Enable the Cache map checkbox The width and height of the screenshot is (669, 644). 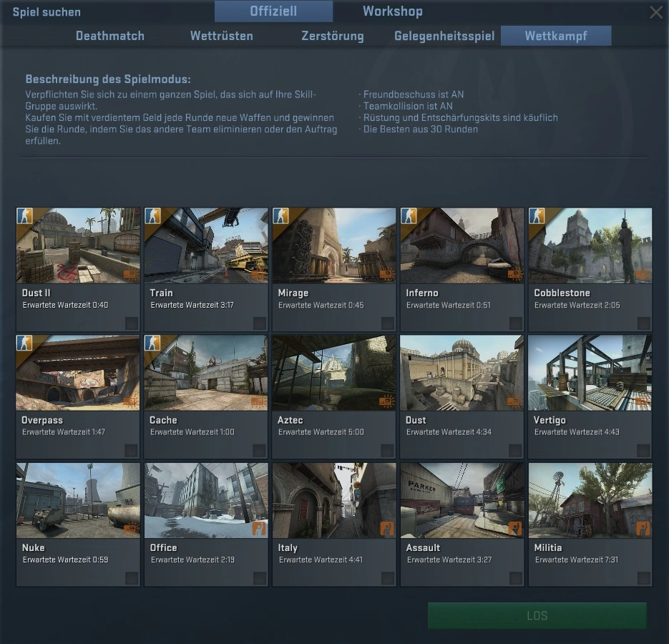pyautogui.click(x=259, y=450)
